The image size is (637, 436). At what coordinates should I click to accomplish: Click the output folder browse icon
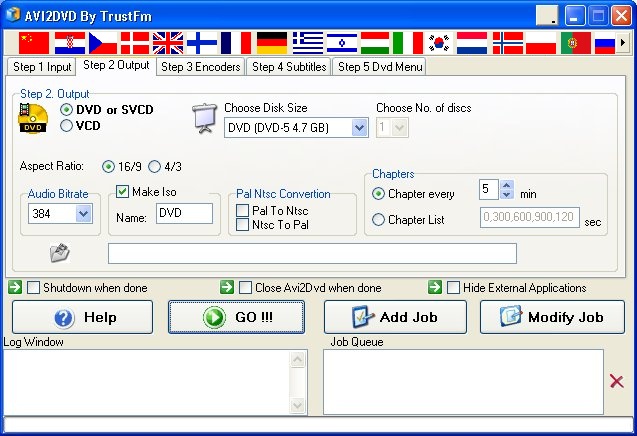[59, 252]
